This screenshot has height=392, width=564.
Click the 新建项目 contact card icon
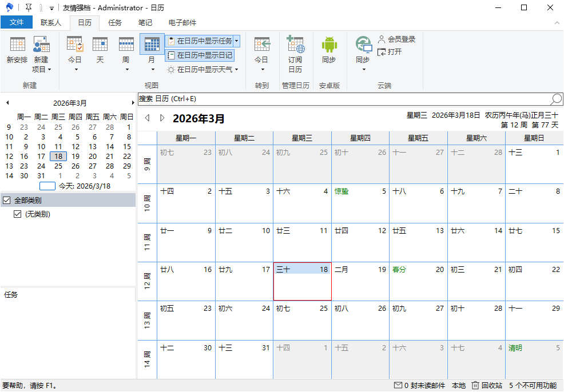point(41,45)
